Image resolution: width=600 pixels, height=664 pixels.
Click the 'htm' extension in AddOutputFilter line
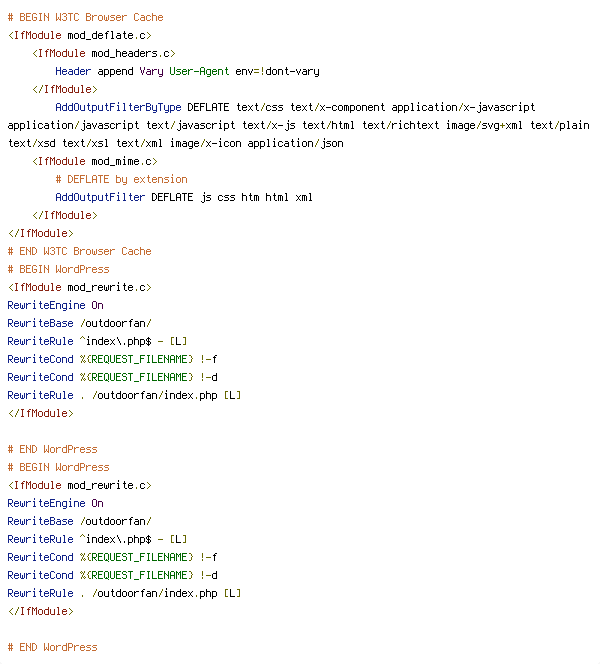(x=250, y=197)
